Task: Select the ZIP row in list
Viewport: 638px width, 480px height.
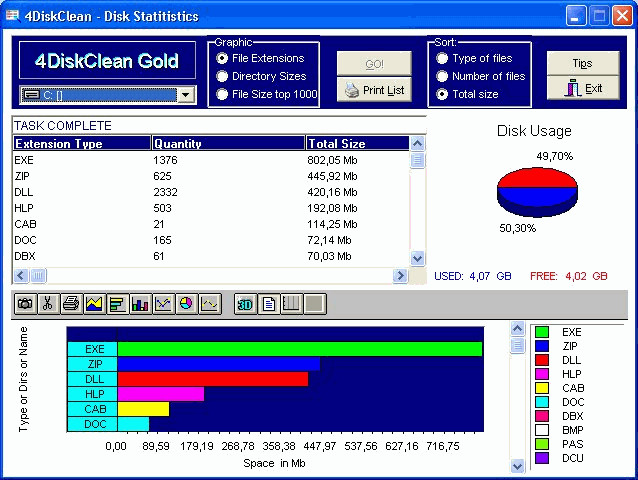Action: [x=211, y=176]
